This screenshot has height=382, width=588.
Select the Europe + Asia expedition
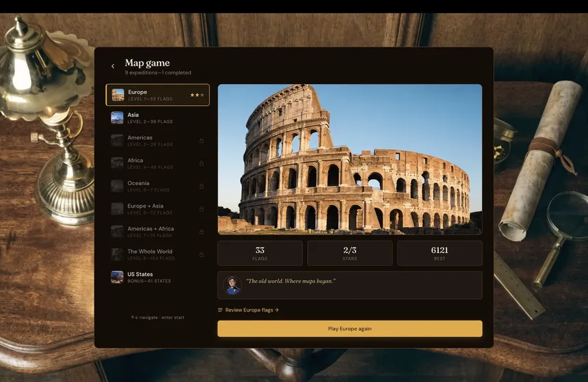[x=157, y=208]
